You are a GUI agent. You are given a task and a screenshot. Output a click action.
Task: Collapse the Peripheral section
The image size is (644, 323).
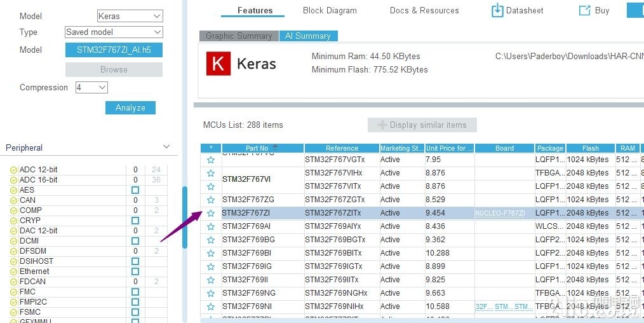tap(166, 147)
